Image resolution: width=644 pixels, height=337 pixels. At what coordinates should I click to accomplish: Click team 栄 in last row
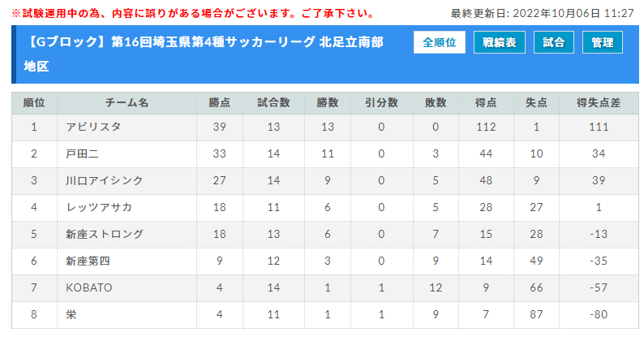[x=71, y=314]
